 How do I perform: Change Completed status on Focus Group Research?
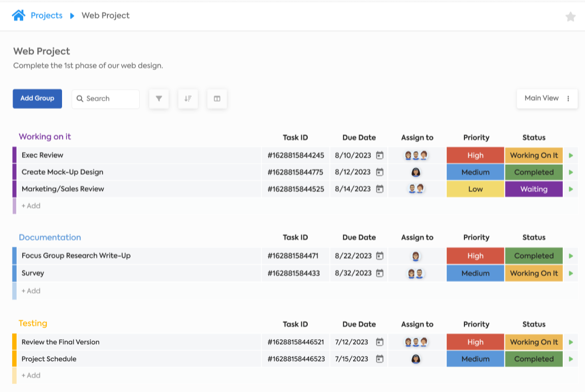click(x=534, y=256)
